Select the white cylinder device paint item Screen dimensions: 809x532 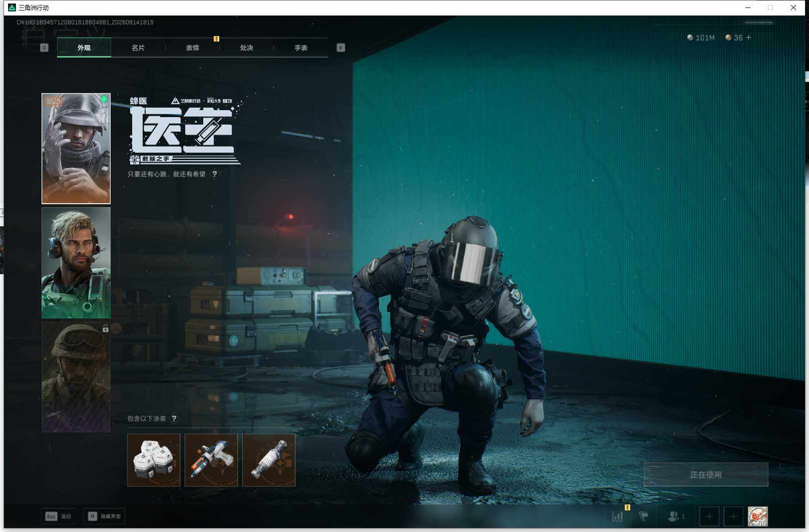click(269, 460)
